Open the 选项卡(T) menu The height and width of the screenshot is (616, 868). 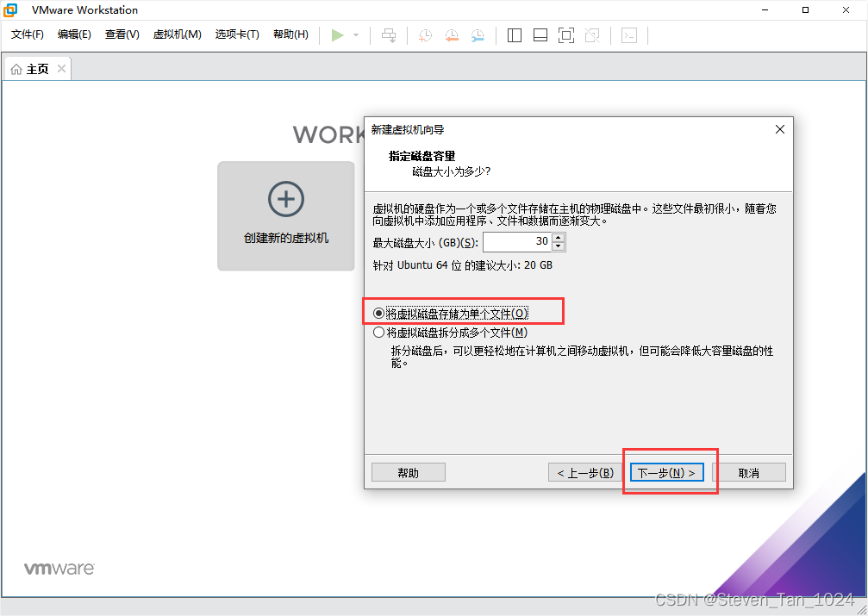[x=237, y=34]
